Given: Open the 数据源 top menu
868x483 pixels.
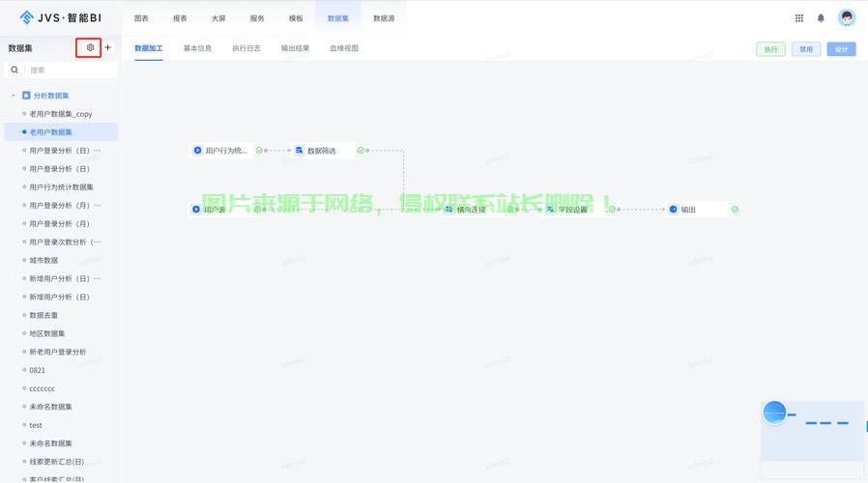Looking at the screenshot, I should 384,18.
